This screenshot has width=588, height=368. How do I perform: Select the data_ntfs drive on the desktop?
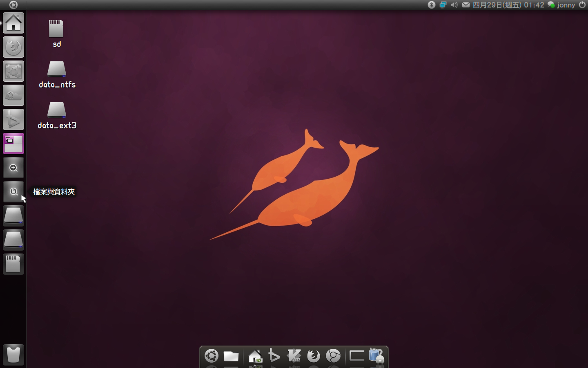click(x=57, y=74)
